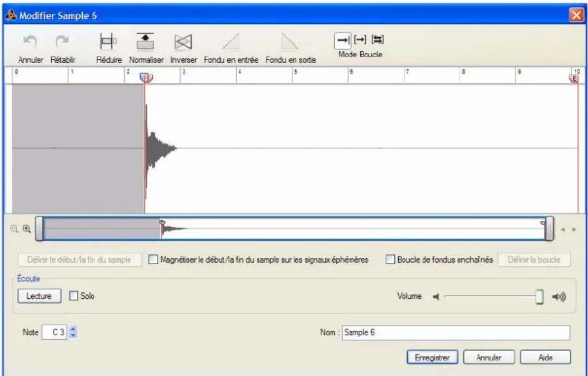588x376 pixels.
Task: Select the forward loop Mode Boucle icon
Action: pos(359,38)
